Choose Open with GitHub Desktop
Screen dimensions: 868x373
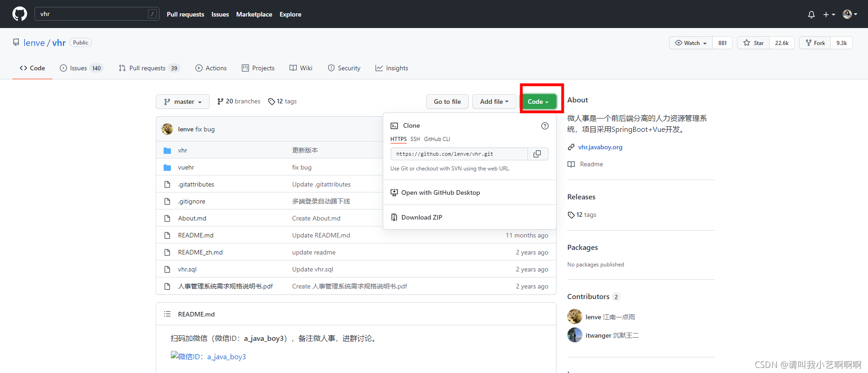[x=470, y=192]
